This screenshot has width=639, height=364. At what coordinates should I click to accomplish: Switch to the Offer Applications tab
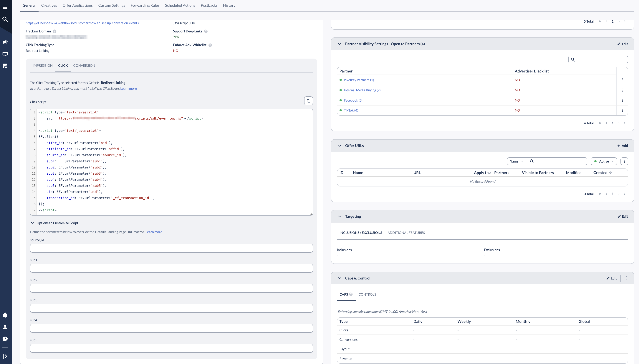coord(77,5)
